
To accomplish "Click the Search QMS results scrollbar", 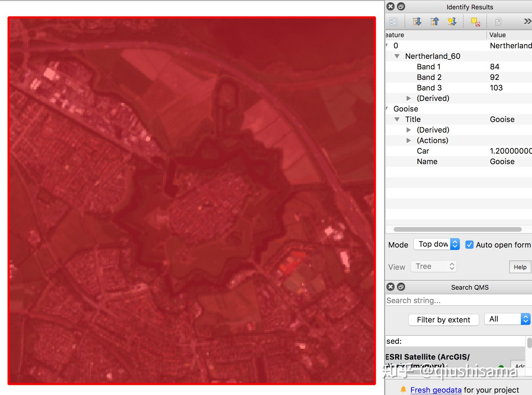I will point(529,342).
